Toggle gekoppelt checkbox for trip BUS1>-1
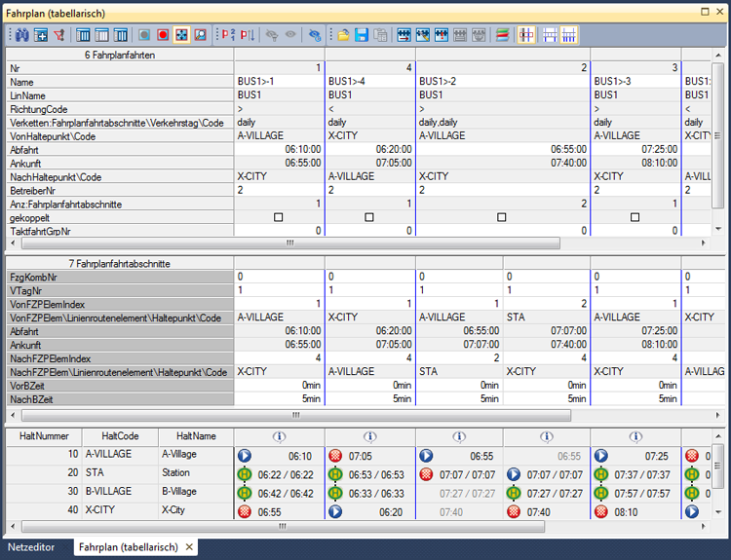731x560 pixels. 278,217
